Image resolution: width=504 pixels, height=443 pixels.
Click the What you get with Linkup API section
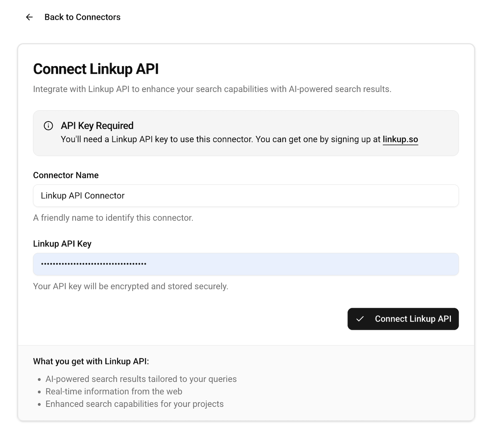click(91, 361)
